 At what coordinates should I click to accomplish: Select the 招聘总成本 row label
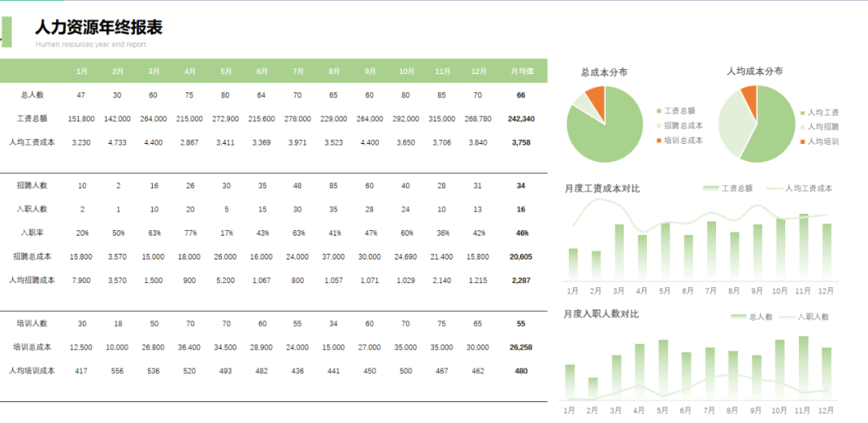[x=32, y=257]
